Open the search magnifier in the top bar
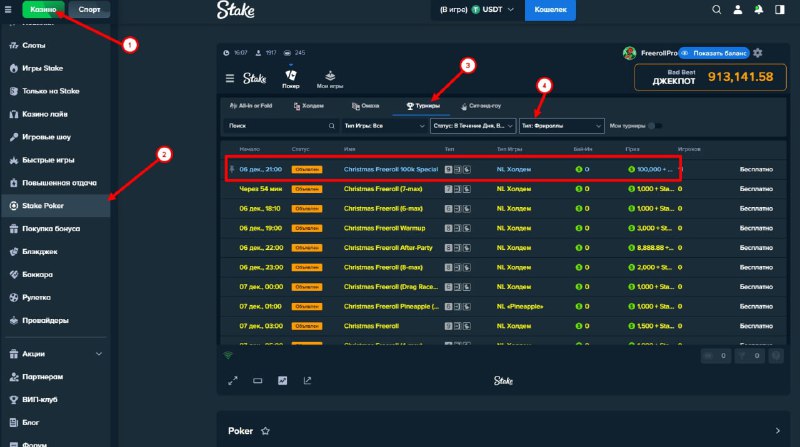 (716, 10)
